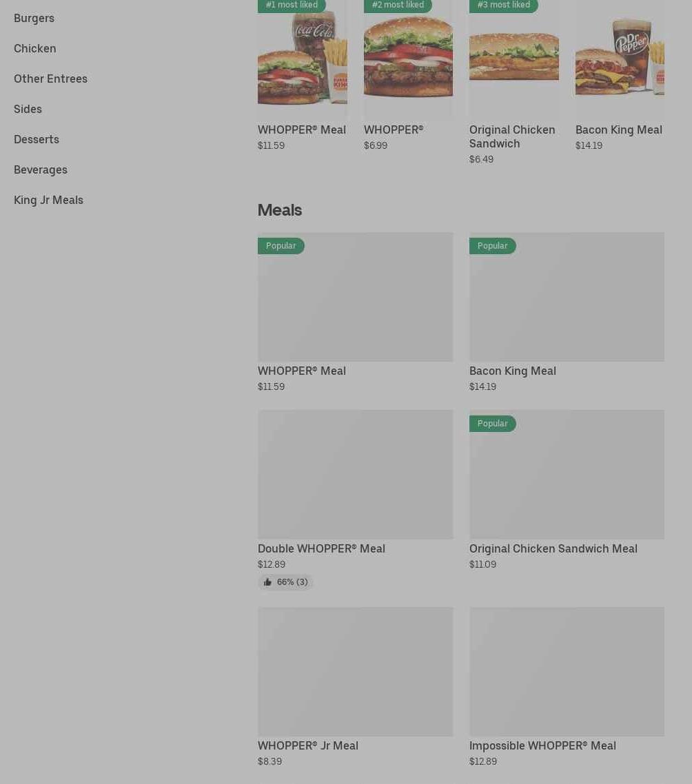Screen dimensions: 692x784
Task: Open the Desserts category
Action: pyautogui.click(x=36, y=139)
